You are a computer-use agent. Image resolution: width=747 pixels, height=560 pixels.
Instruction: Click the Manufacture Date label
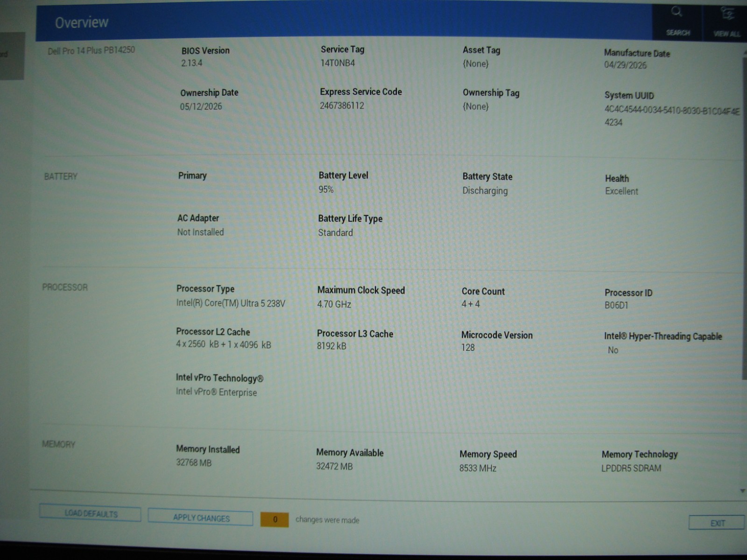tap(637, 53)
